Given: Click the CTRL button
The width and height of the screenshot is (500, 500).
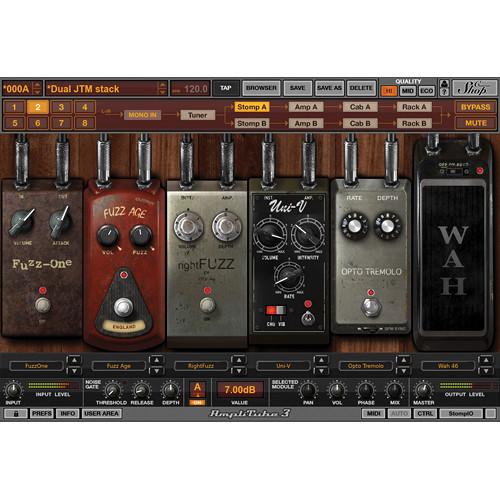Looking at the screenshot, I should click(x=425, y=414).
